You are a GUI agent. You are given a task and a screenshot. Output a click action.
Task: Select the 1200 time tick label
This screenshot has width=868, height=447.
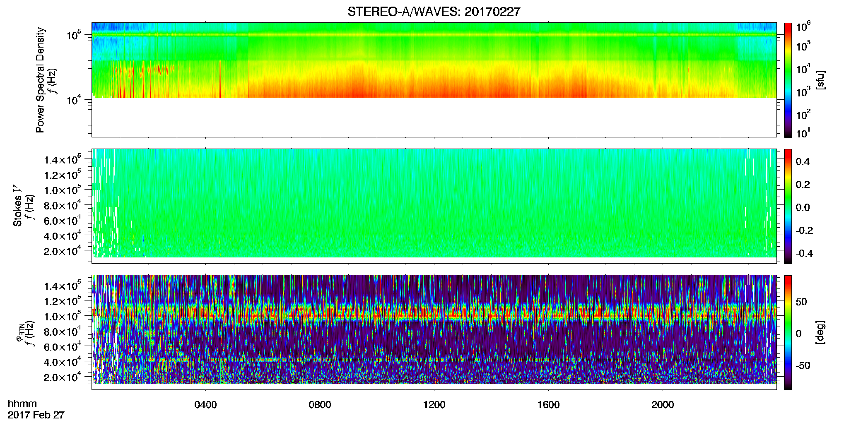click(x=434, y=405)
